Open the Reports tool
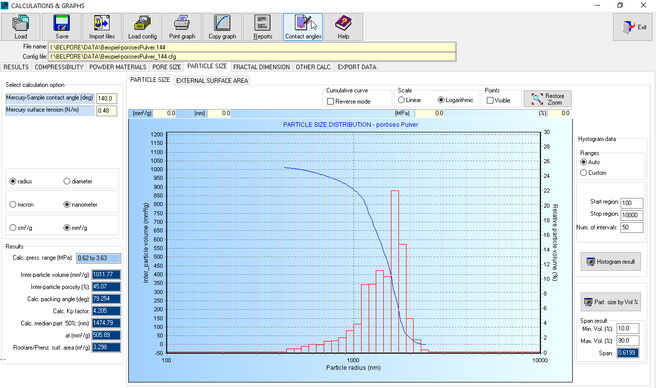Image resolution: width=656 pixels, height=388 pixels. tap(263, 23)
